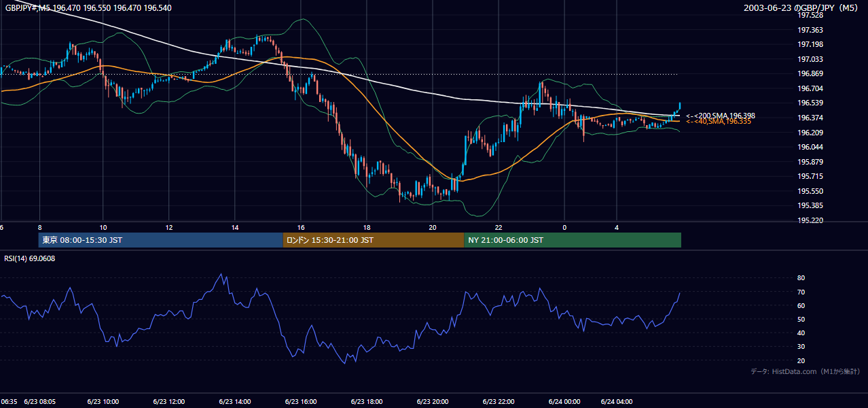Click the RSI scale 40 level label
This screenshot has width=868, height=408.
click(x=801, y=333)
